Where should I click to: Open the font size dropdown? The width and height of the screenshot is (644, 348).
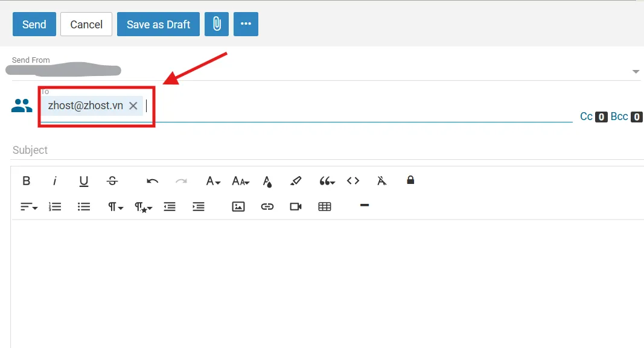tap(241, 181)
